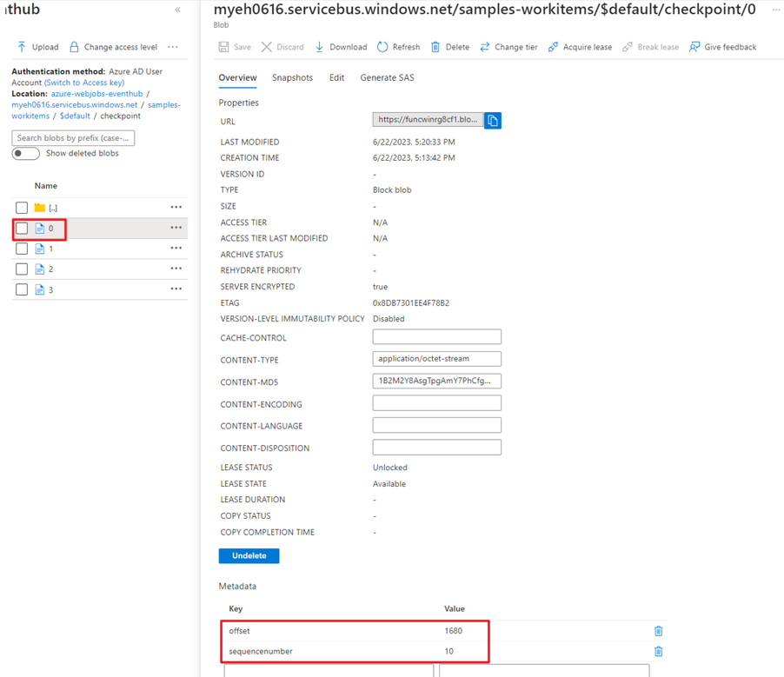The width and height of the screenshot is (784, 677).
Task: Delete the offset metadata entry
Action: click(659, 631)
